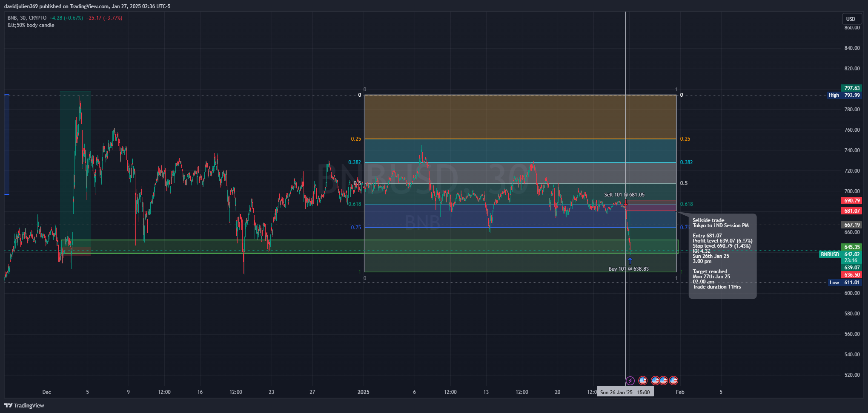The width and height of the screenshot is (868, 413).
Task: Click the +4.28 (+0.67%) change value
Action: point(66,18)
